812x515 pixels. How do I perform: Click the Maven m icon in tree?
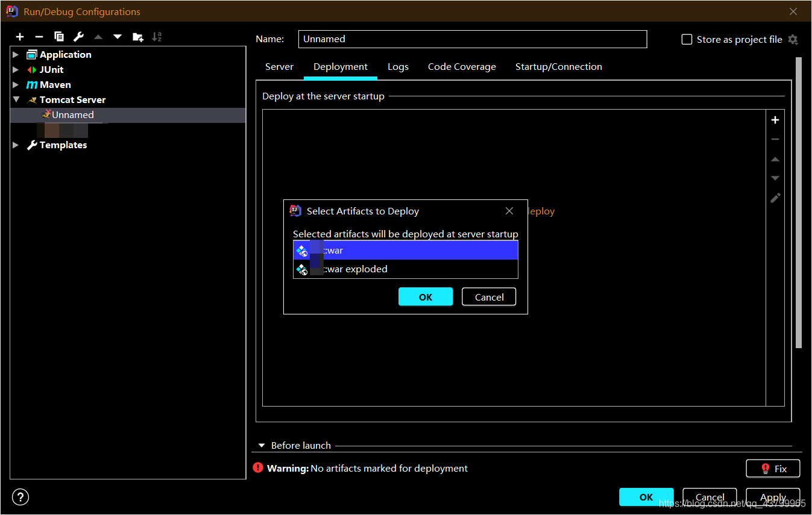32,85
